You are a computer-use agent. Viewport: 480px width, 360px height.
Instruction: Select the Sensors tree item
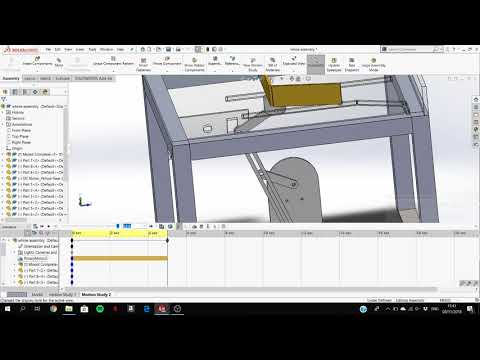pyautogui.click(x=18, y=118)
